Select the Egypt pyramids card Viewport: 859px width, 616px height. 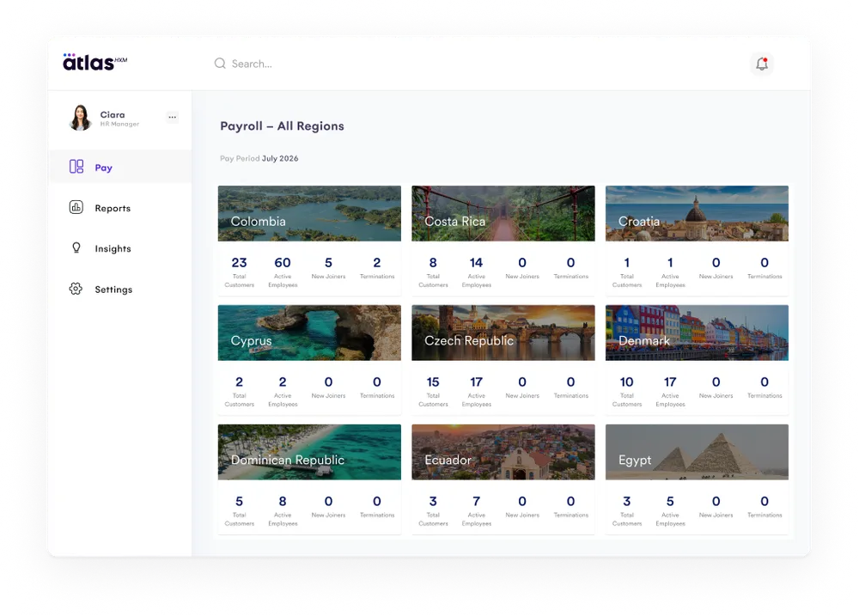point(697,479)
